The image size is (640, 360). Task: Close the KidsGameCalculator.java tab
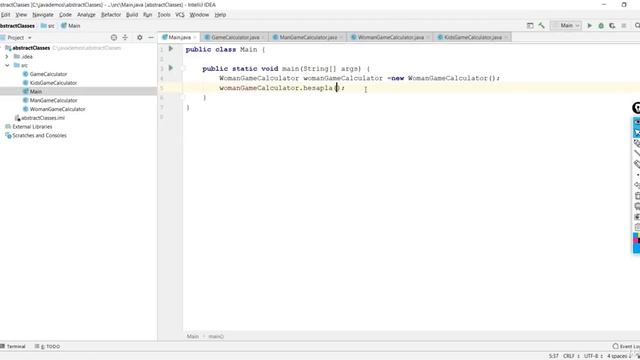[x=506, y=37]
